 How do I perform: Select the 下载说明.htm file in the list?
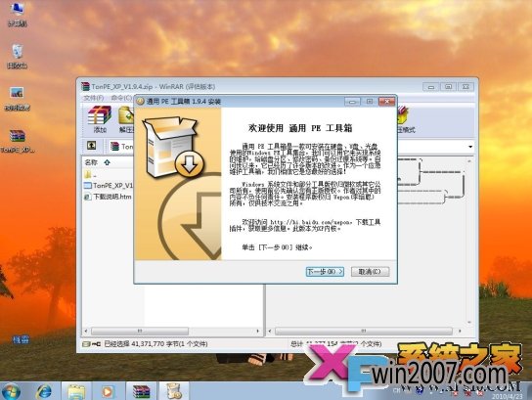(x=108, y=197)
